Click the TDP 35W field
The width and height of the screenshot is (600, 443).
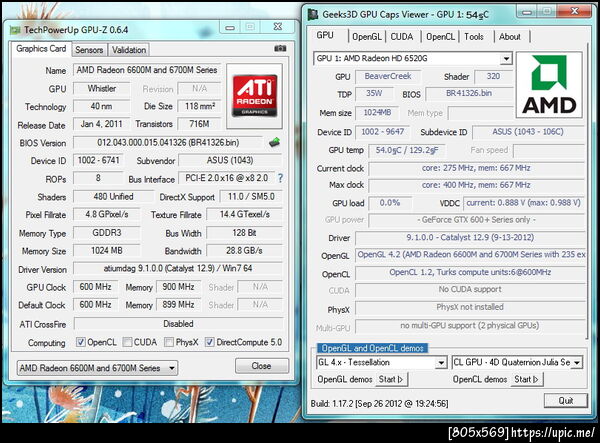(x=374, y=93)
